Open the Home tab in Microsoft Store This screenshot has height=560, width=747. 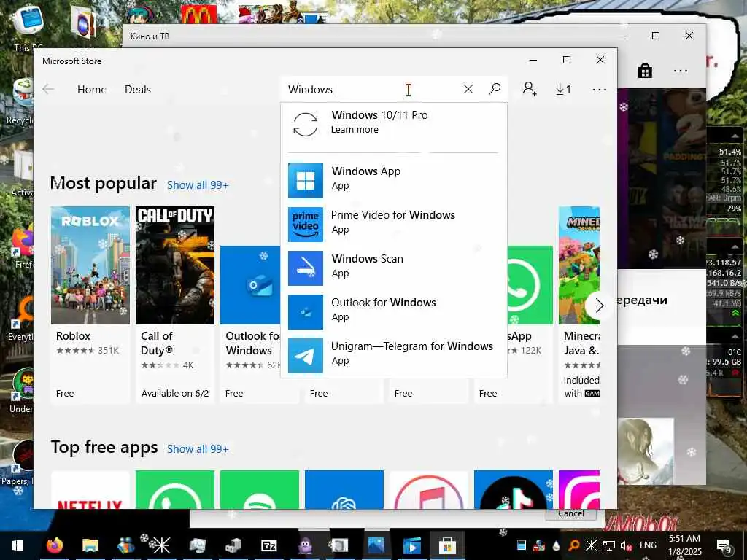click(91, 90)
